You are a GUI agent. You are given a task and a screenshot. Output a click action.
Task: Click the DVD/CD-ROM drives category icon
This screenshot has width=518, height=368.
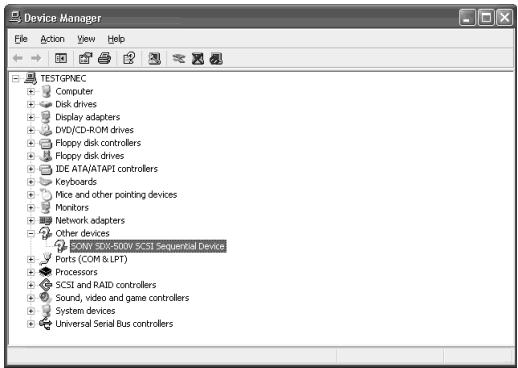[x=46, y=130]
